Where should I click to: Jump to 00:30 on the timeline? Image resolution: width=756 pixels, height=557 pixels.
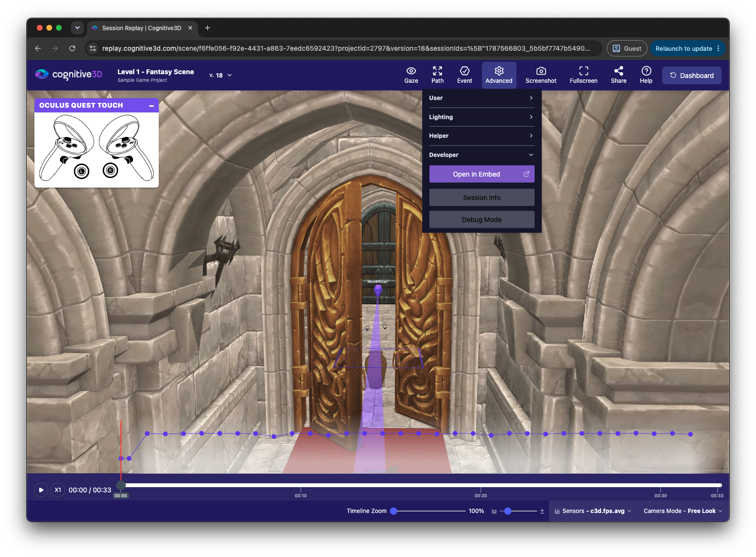tap(660, 495)
